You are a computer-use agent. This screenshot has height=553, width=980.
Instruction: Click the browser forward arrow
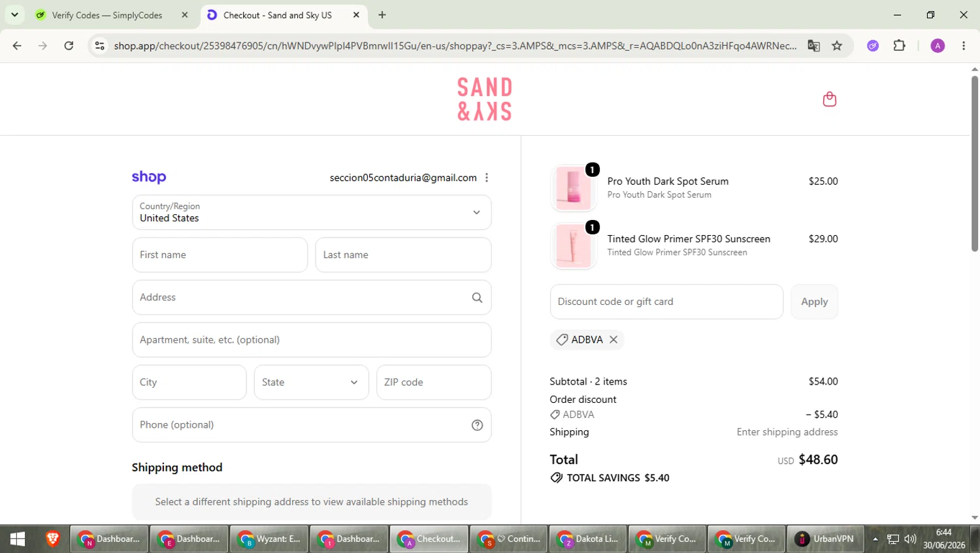click(x=42, y=46)
